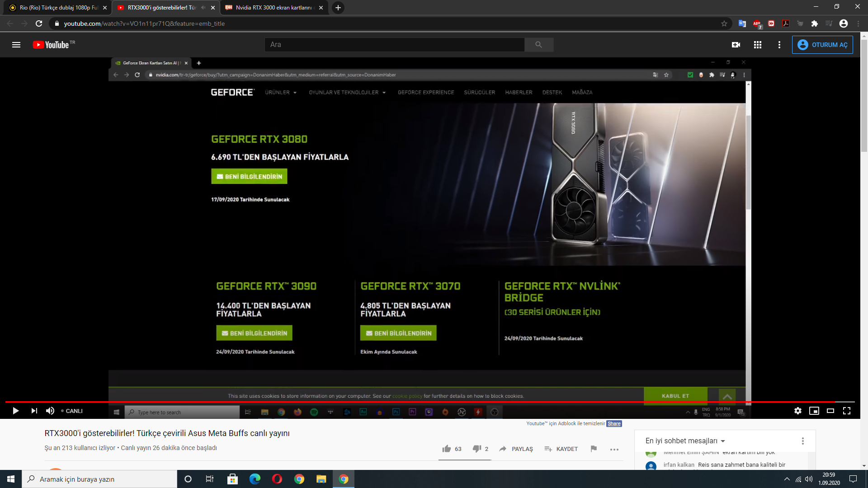868x488 pixels.
Task: Close the Rio Türkçe dublaj tab
Action: point(104,8)
